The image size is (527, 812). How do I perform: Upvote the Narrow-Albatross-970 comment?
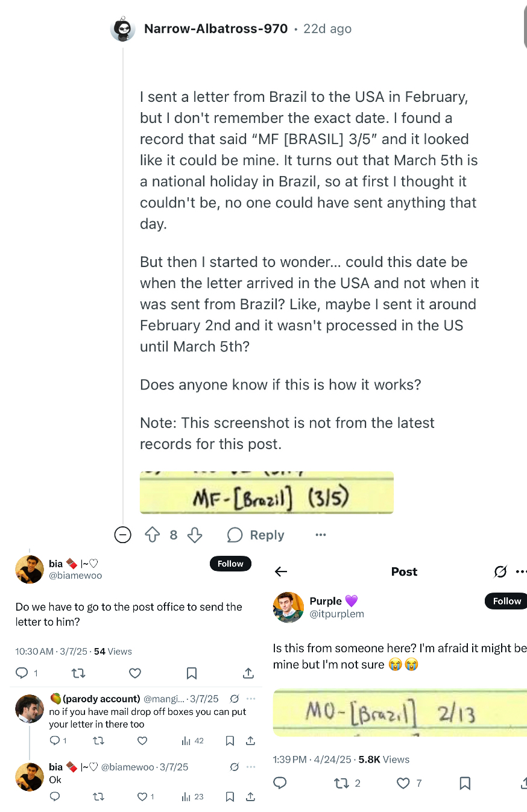tap(153, 535)
